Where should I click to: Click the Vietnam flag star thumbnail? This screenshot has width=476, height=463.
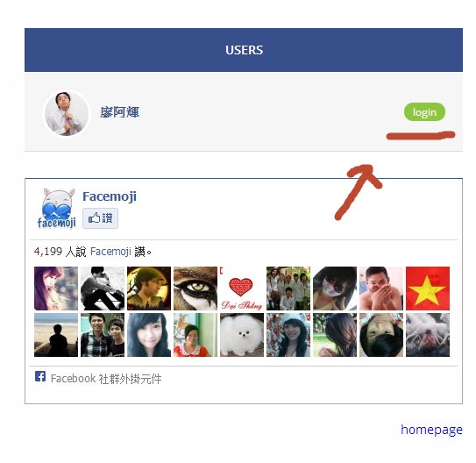[x=428, y=288]
